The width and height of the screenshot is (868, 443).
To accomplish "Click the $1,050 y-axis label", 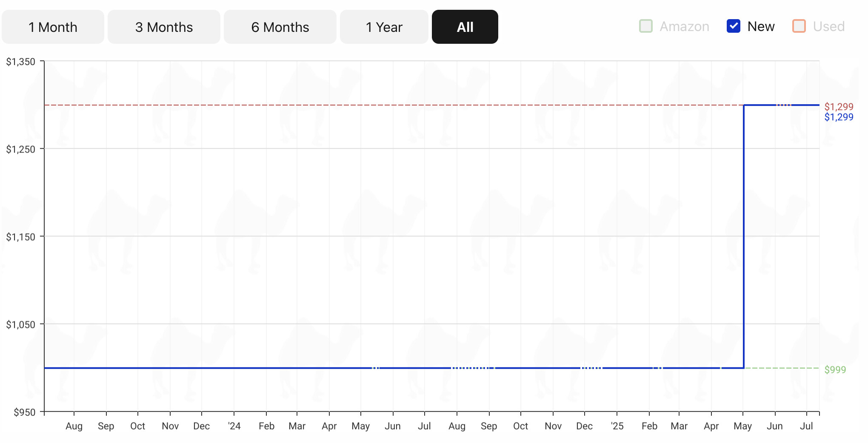I will [x=20, y=325].
